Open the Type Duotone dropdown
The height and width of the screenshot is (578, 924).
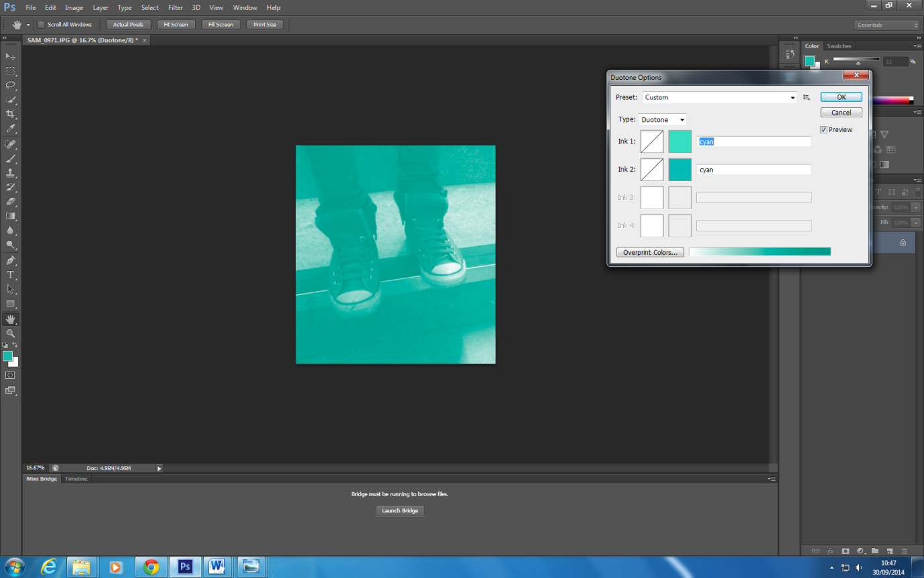point(662,119)
